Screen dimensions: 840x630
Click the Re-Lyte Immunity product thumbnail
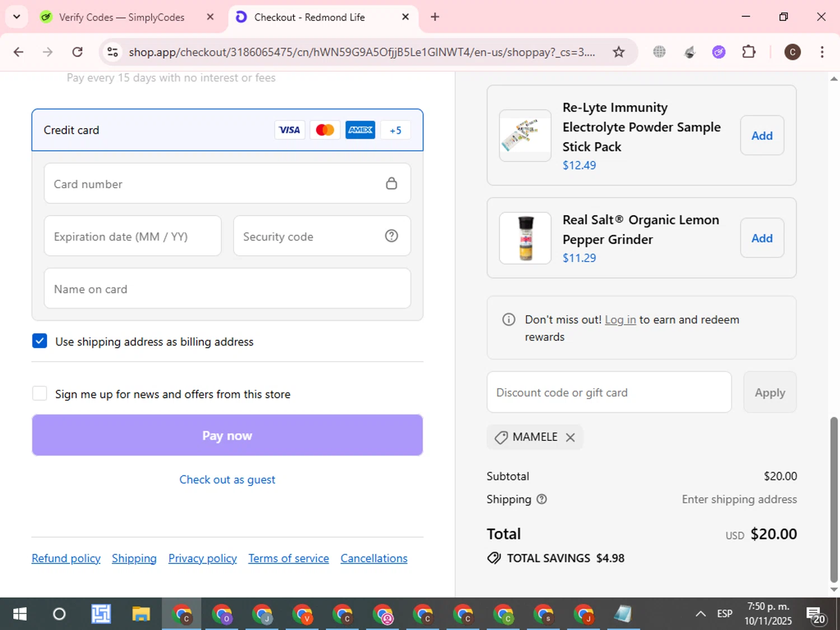[525, 136]
